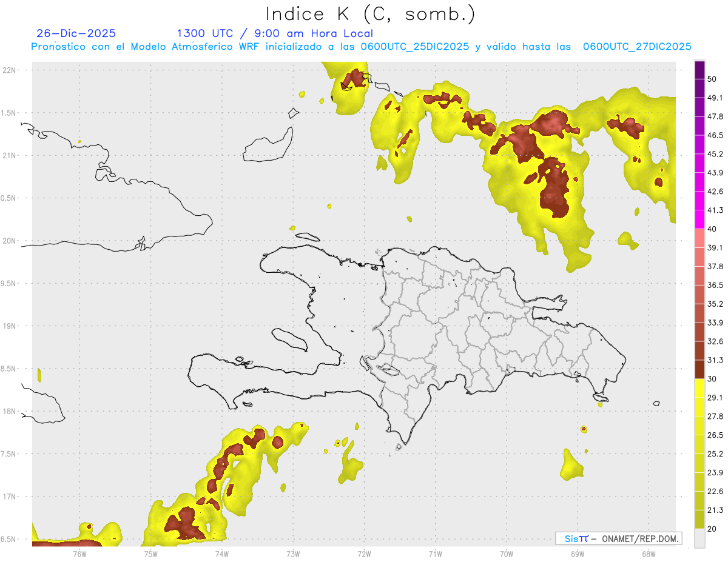Pick the gray swatch below the 20 value
The width and height of the screenshot is (728, 562).
click(x=700, y=538)
